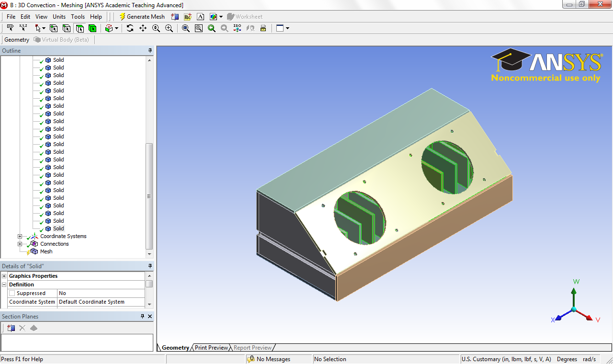The width and height of the screenshot is (613, 364).
Task: Click the Label tool icon
Action: pos(10,28)
